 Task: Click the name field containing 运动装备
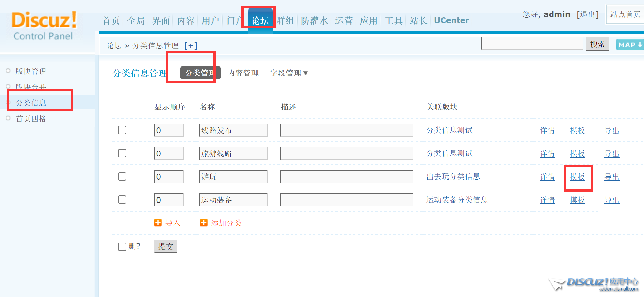pyautogui.click(x=233, y=200)
